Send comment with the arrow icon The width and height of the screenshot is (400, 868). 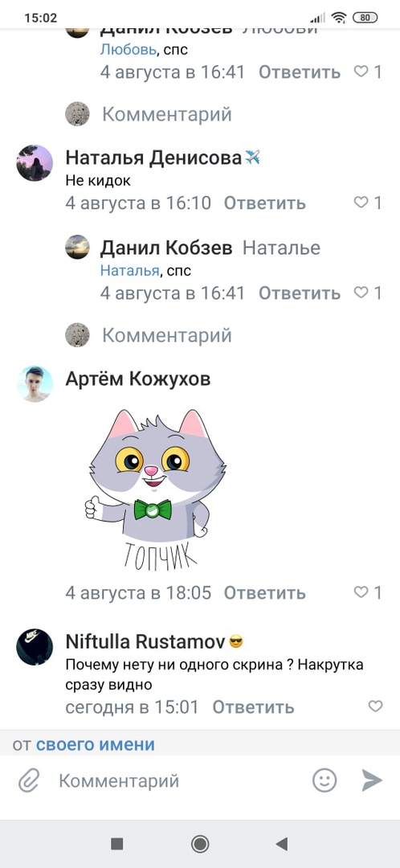click(372, 780)
